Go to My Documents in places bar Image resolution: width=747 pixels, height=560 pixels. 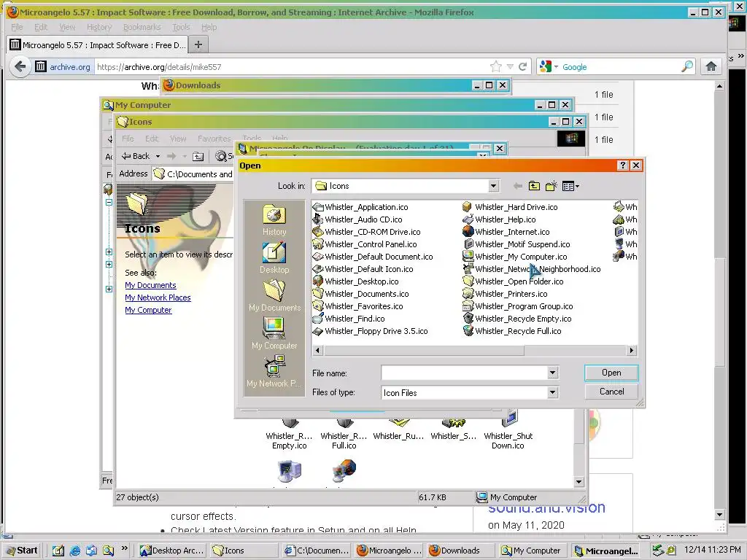pos(274,296)
